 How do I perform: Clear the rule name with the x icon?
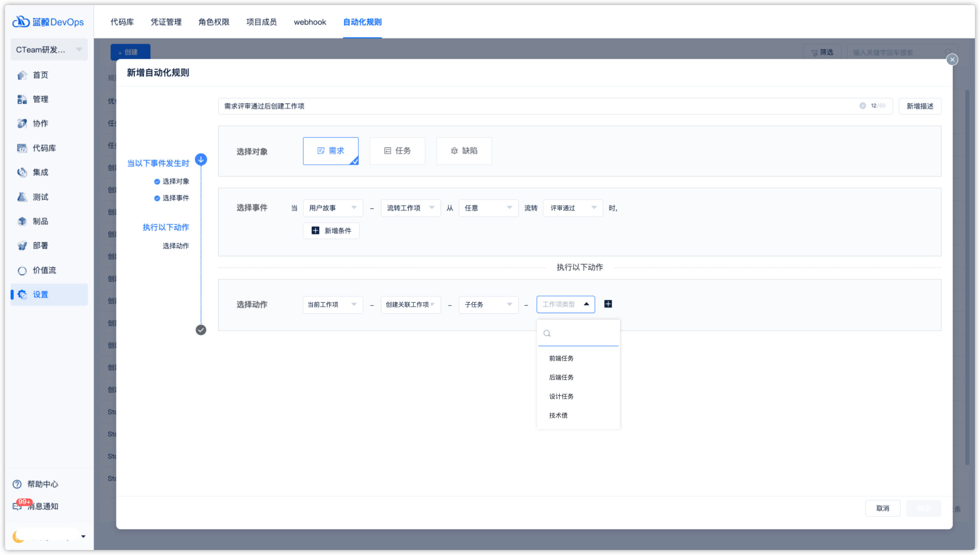pos(863,106)
